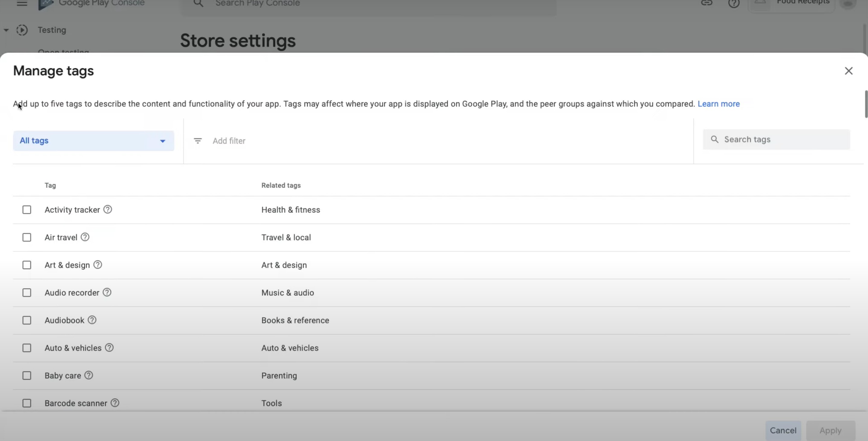
Task: Collapse the Testing section in the sidebar
Action: point(6,30)
